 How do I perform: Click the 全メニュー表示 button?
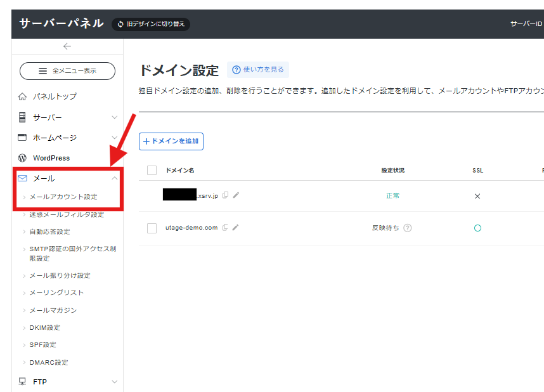click(x=67, y=71)
